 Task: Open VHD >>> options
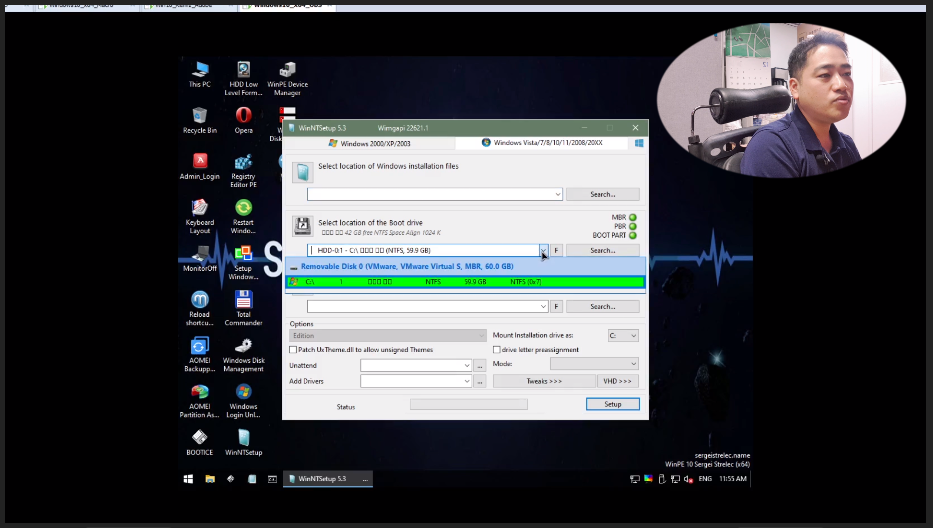pos(618,381)
